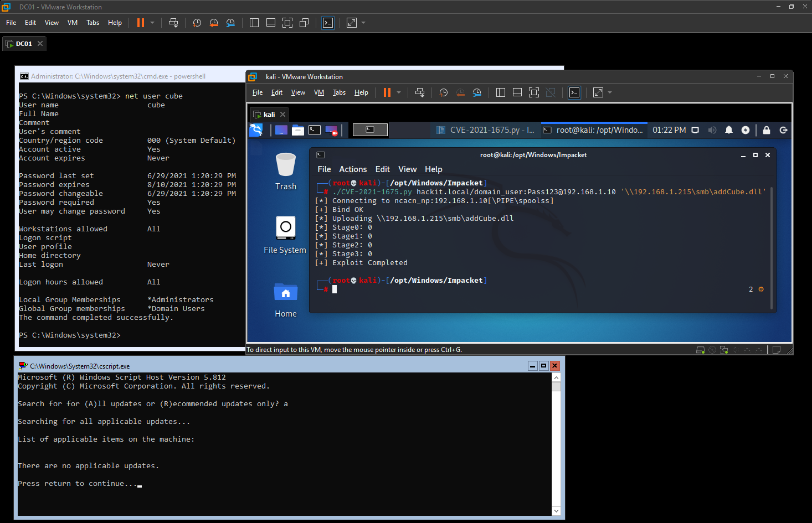Switch to CVE-2021-1675.py taskbar window
The height and width of the screenshot is (523, 812).
486,130
